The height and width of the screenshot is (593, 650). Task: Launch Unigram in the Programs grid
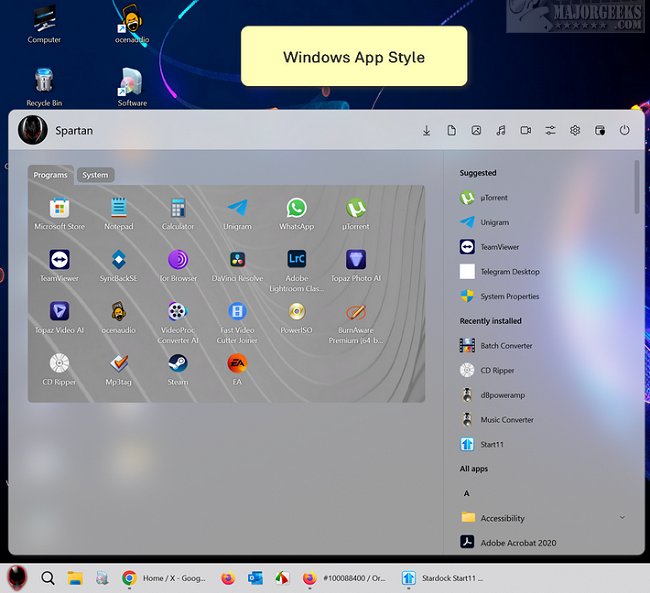(237, 214)
